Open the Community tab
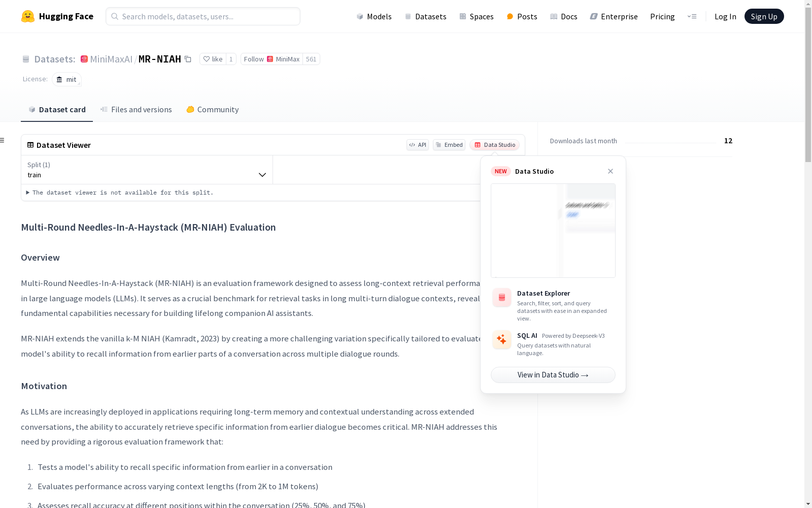Image resolution: width=812 pixels, height=508 pixels. 213,110
